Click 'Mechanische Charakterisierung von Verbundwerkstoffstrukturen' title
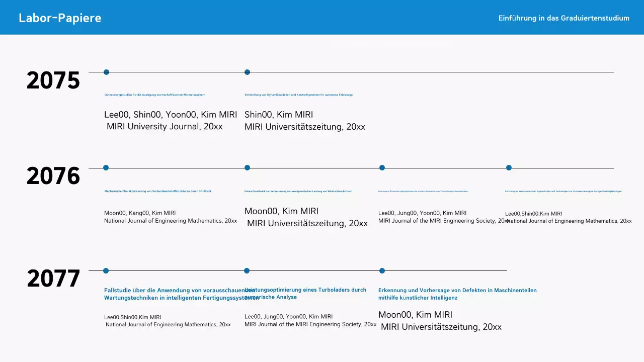 [x=158, y=191]
